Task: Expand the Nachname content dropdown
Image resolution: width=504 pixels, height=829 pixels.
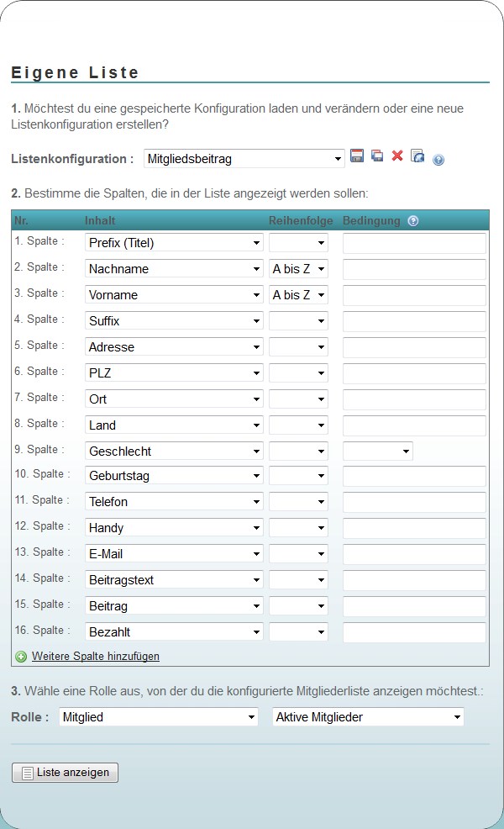Action: pyautogui.click(x=175, y=269)
